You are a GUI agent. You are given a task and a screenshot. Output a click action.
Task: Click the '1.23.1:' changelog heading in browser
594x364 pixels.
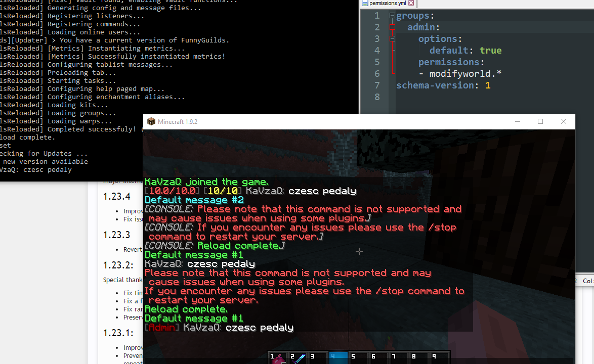pyautogui.click(x=118, y=333)
